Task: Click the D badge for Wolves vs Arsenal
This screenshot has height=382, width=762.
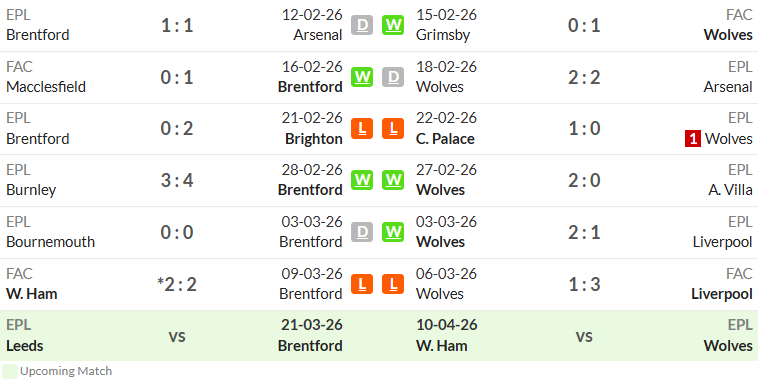Action: point(393,77)
